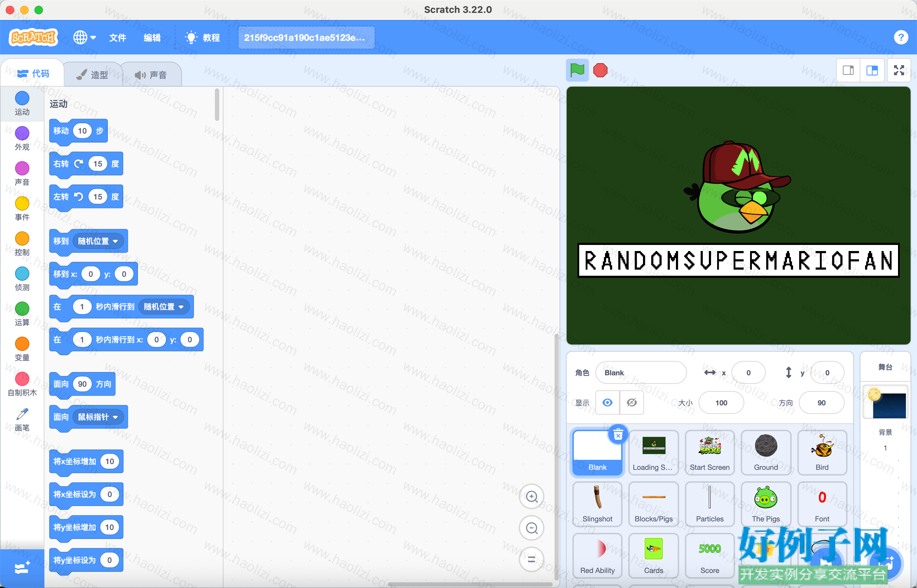Click the 将x坐标增加 10 block
Viewport: 917px width, 588px height.
pos(86,462)
